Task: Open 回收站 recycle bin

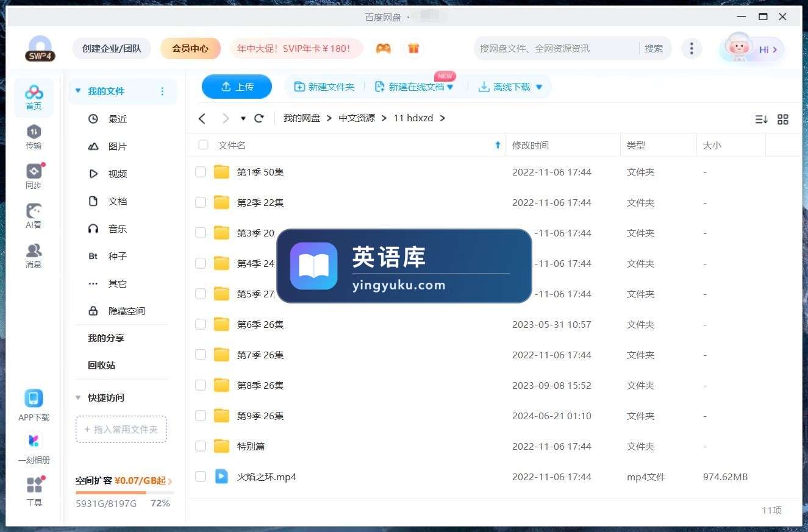Action: (x=101, y=365)
